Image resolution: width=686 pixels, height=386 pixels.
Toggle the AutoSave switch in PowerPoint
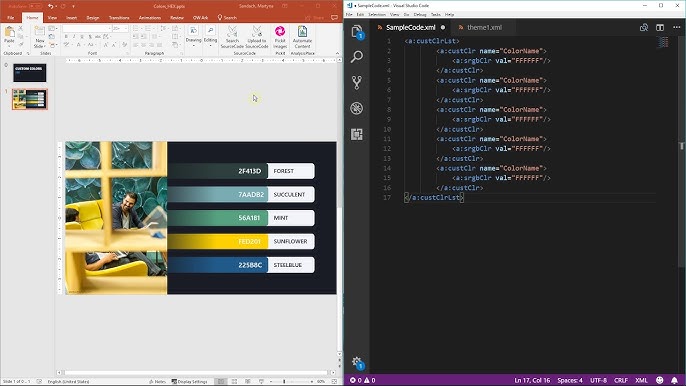(x=36, y=6)
